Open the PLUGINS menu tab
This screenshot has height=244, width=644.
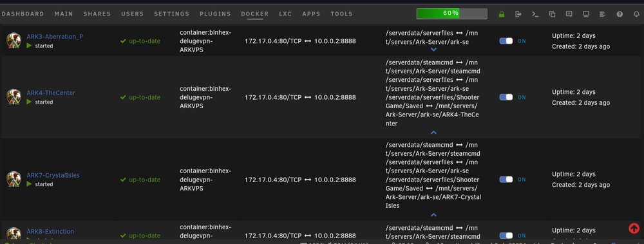click(215, 14)
